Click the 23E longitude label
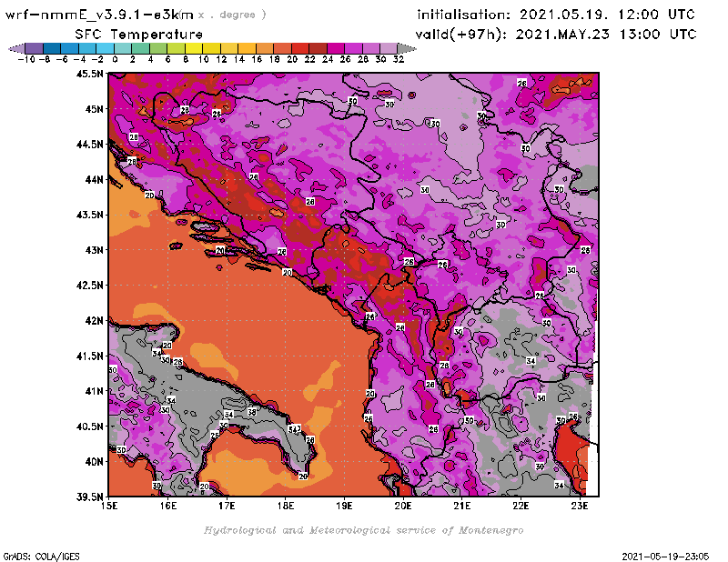The image size is (728, 562). click(x=580, y=506)
